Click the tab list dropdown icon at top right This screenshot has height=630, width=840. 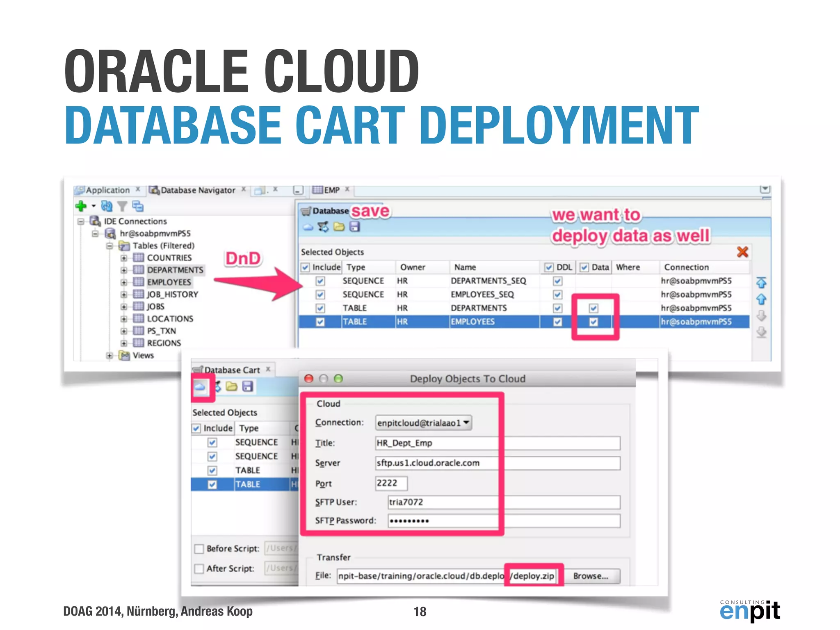[x=765, y=189]
